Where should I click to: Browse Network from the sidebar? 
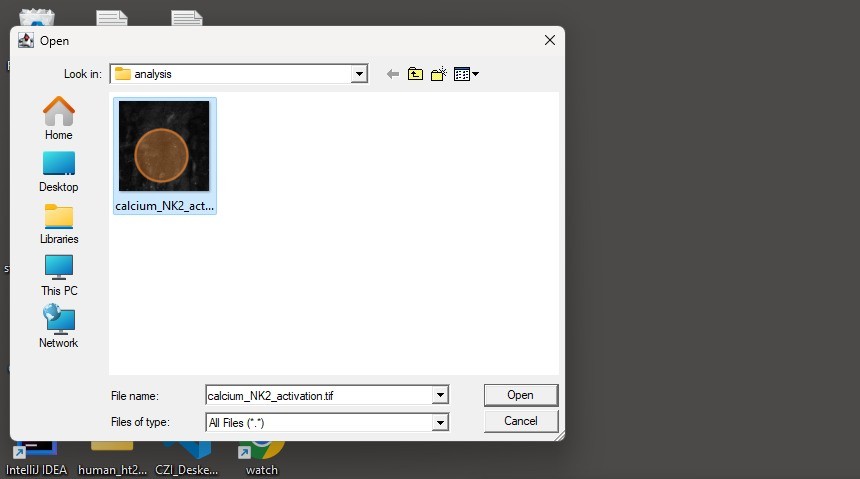point(59,327)
